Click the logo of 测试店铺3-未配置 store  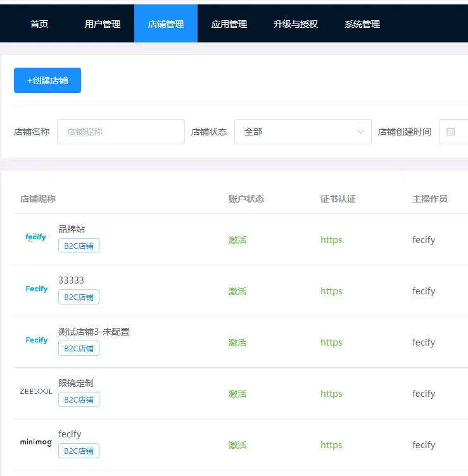tap(37, 341)
